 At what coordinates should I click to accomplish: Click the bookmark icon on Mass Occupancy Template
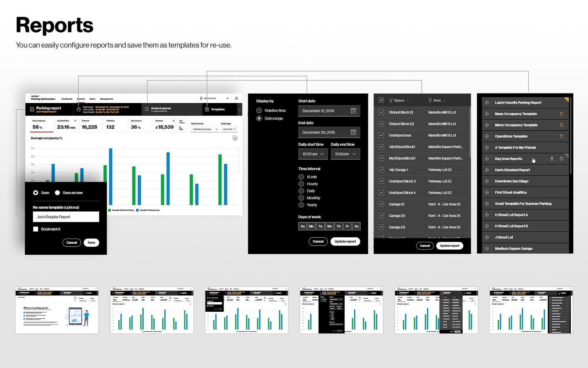561,114
